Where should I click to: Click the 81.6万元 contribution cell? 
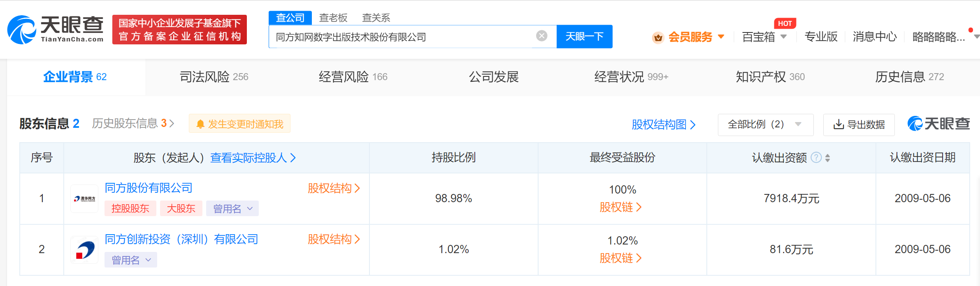(791, 249)
